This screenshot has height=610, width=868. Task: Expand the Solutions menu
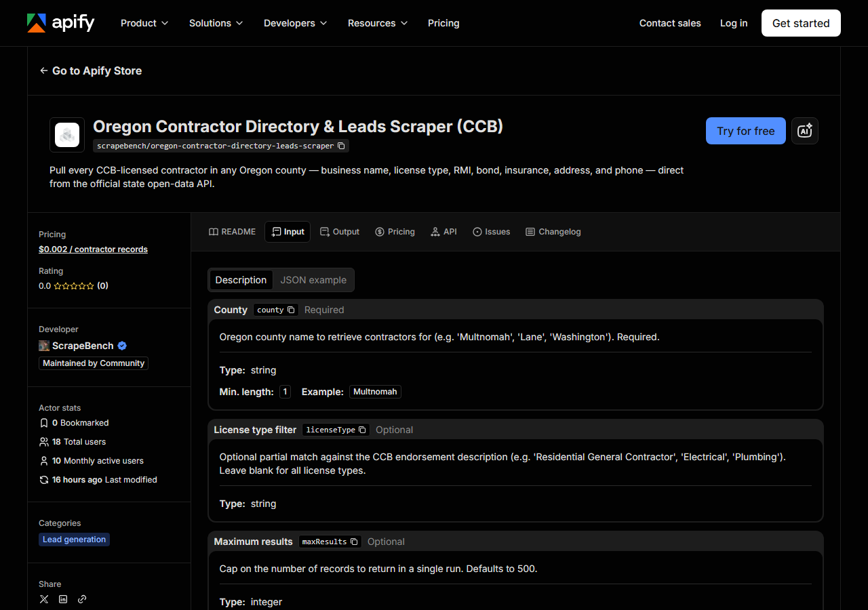216,23
